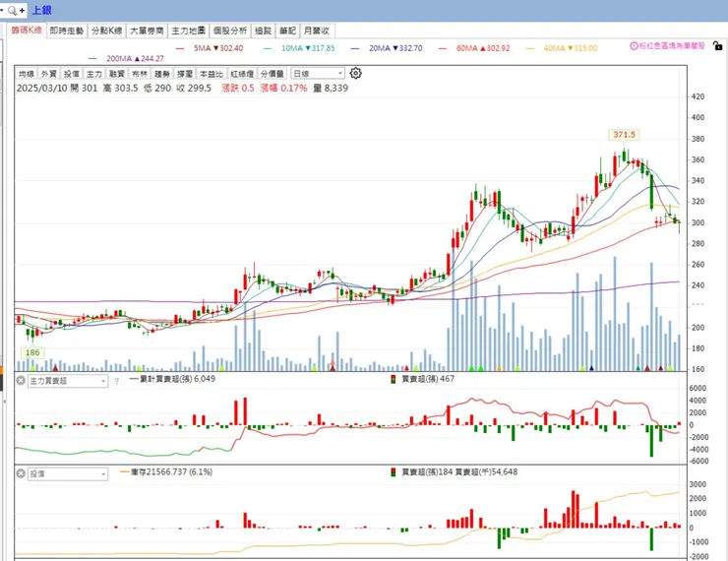Switch to the 大量券商 tab
Screen dimensions: 728x561
147,31
